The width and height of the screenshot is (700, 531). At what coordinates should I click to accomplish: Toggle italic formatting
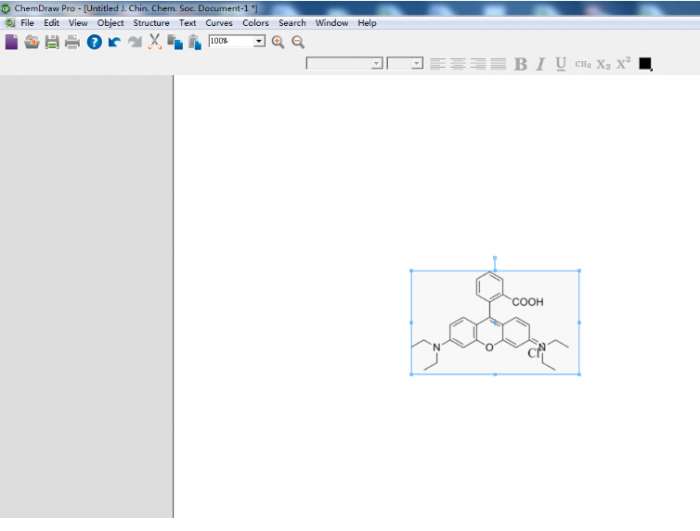541,64
